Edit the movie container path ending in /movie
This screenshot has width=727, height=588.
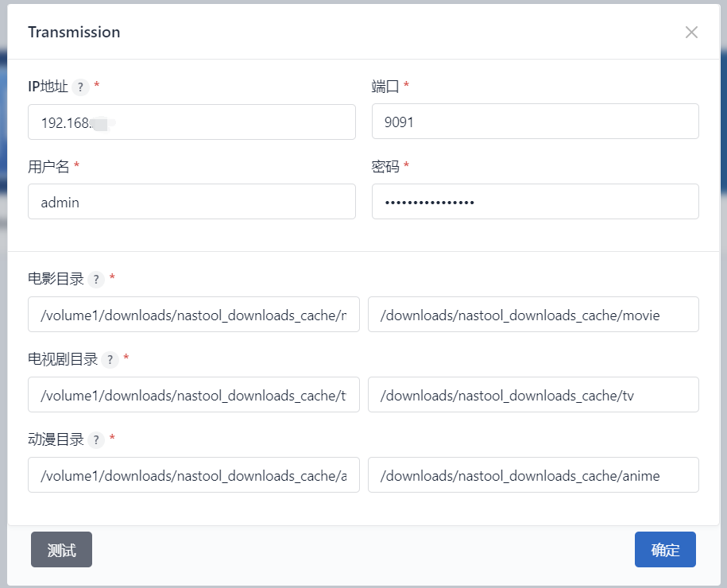(x=533, y=315)
